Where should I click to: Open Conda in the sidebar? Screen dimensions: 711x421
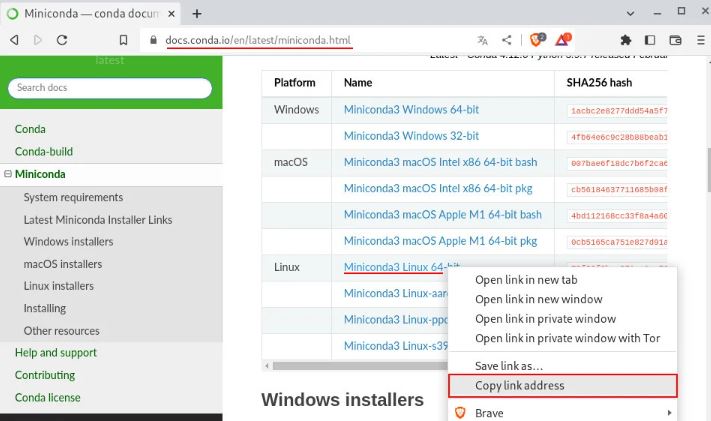30,129
